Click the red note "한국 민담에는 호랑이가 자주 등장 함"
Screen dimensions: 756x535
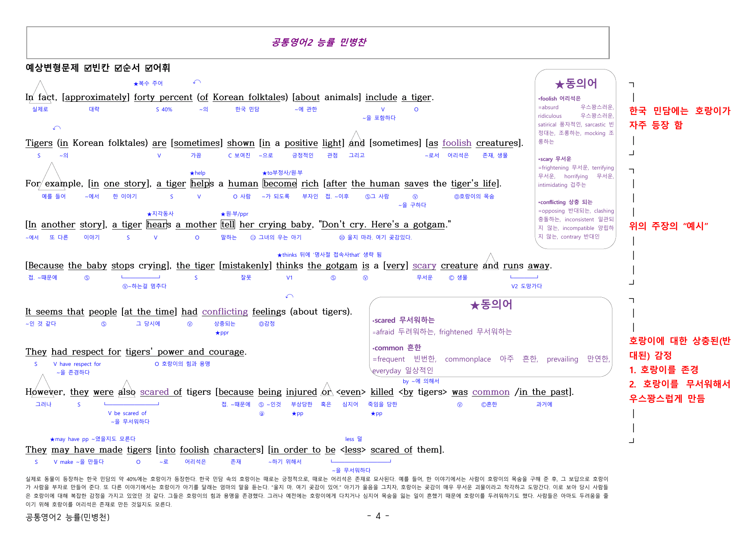[x=680, y=118]
